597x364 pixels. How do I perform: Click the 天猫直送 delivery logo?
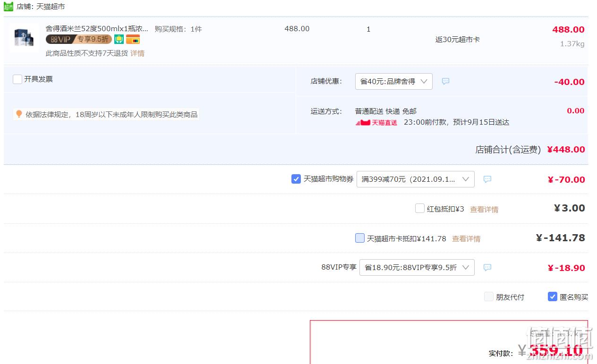[x=376, y=122]
